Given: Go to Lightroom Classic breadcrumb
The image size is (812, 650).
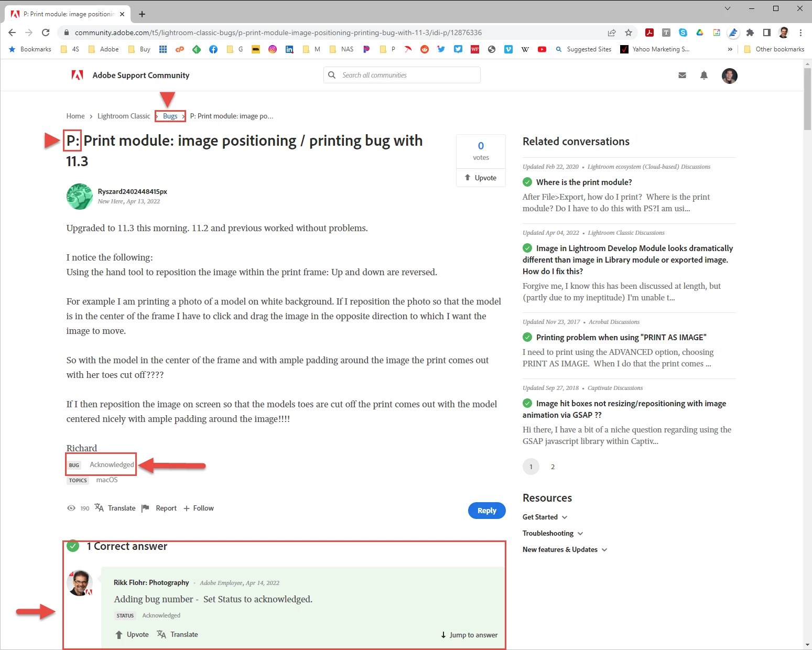Looking at the screenshot, I should click(124, 116).
